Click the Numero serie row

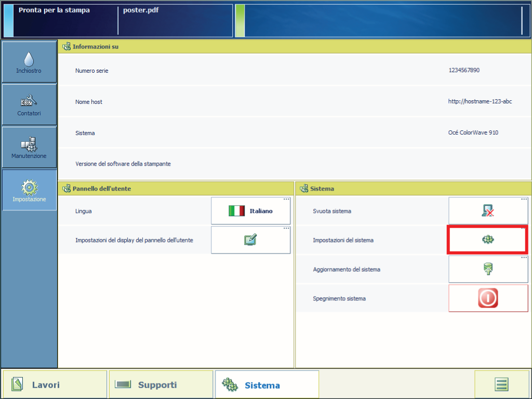pos(294,71)
